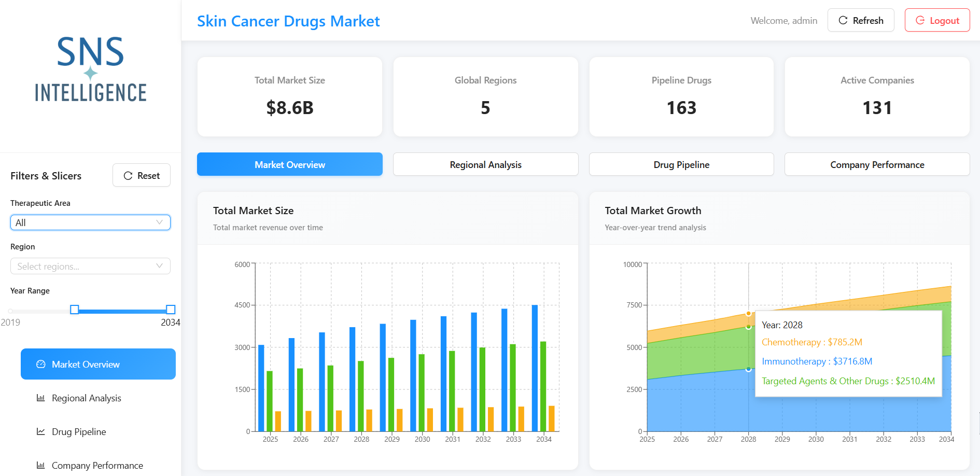Open the Therapeutic Area dropdown showing All

[90, 222]
